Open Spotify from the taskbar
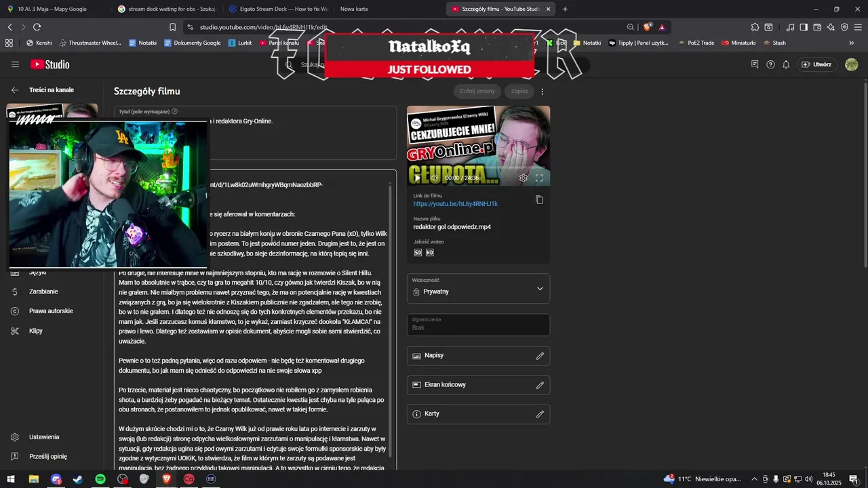Screen dimensions: 868x488 pyautogui.click(x=100, y=479)
